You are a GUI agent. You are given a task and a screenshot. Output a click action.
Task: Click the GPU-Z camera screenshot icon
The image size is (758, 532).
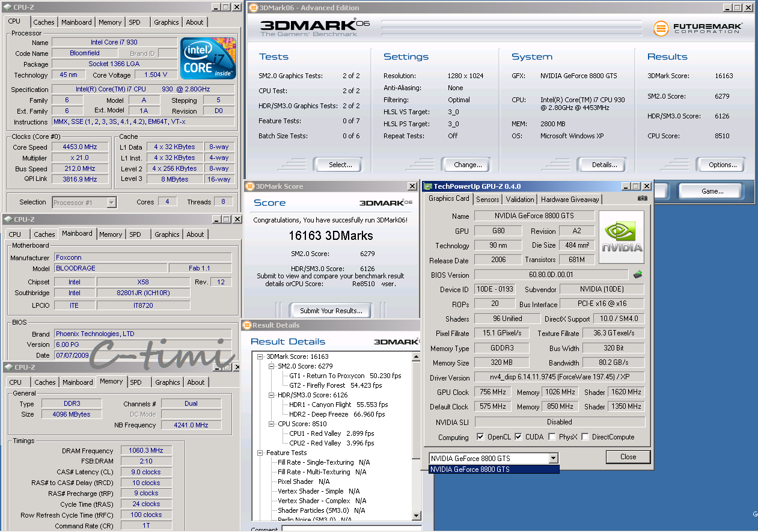point(643,198)
